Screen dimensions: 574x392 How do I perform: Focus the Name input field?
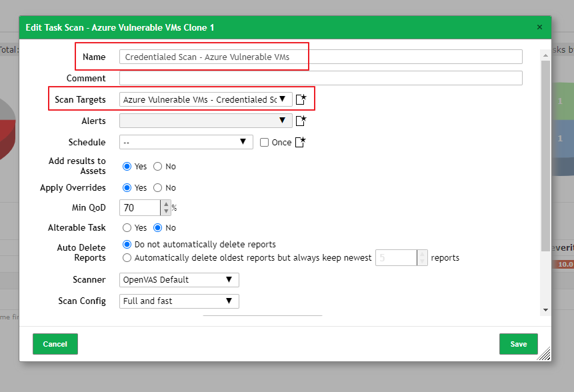pos(321,57)
